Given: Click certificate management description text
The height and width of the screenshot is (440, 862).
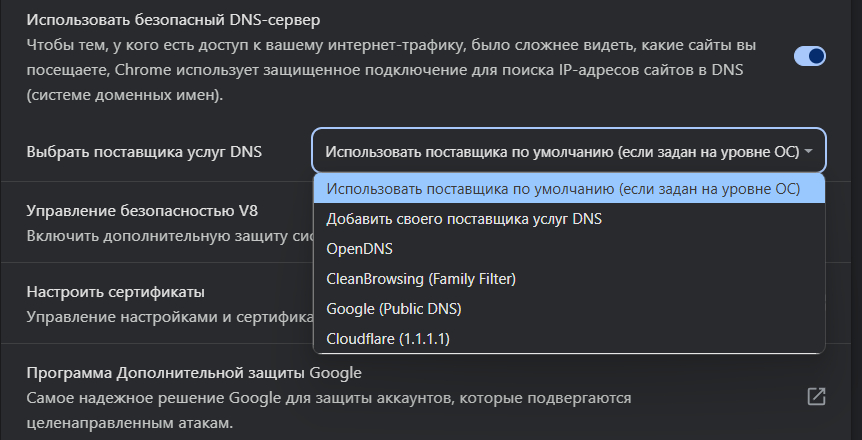Looking at the screenshot, I should click(169, 317).
